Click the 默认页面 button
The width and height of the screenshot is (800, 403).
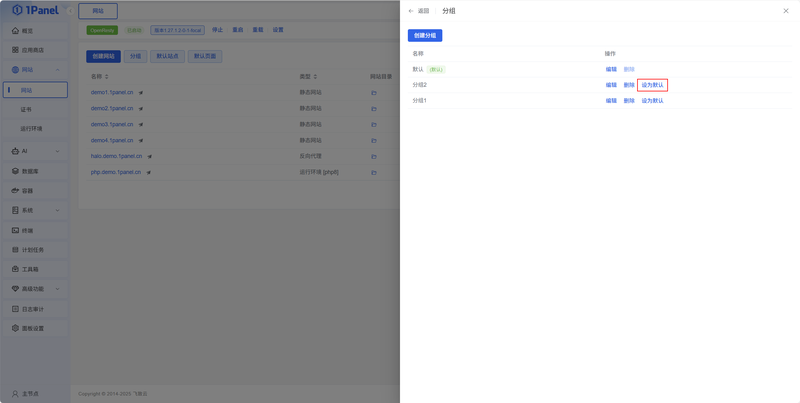[205, 56]
